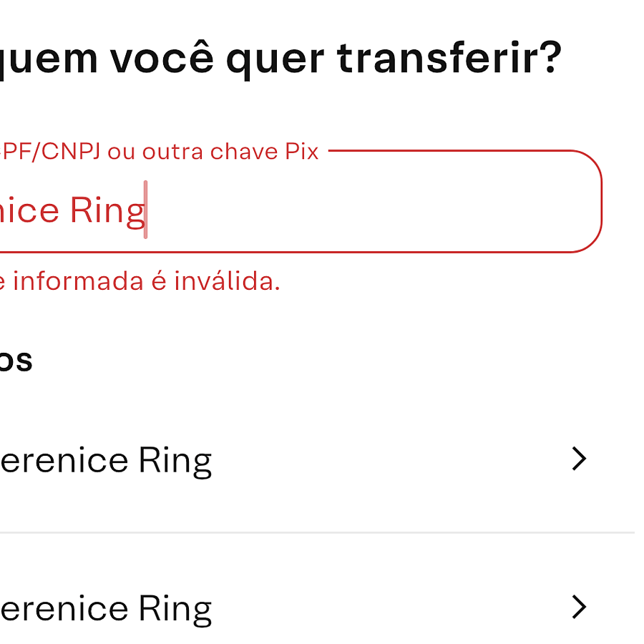Click blank space between first contact name and chevron
Image resolution: width=644 pixels, height=644 pixels.
[x=390, y=460]
